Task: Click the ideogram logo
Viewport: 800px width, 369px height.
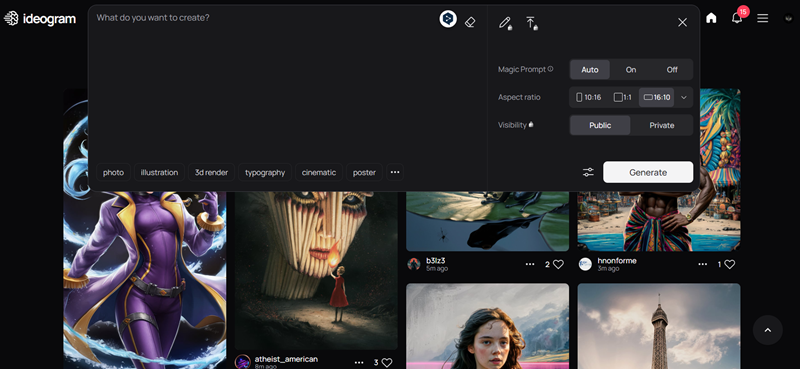Action: point(40,19)
